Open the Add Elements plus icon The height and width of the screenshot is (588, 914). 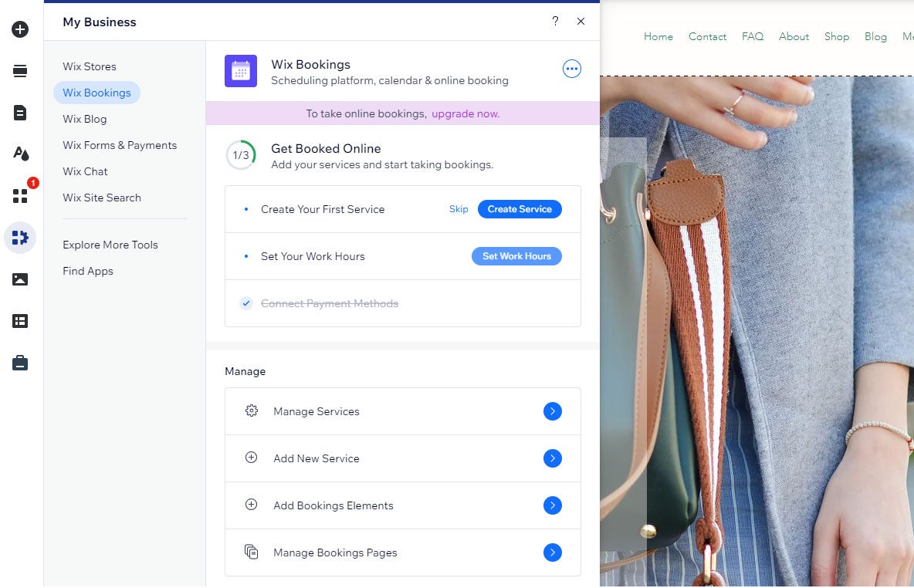click(20, 29)
